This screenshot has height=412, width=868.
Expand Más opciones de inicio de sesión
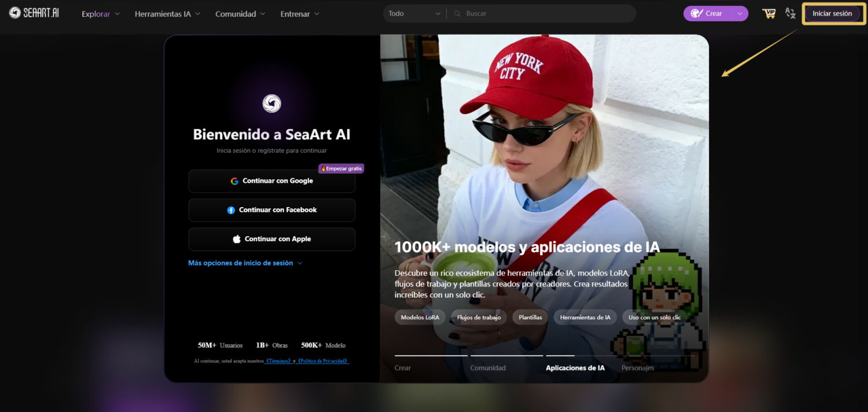tap(245, 263)
